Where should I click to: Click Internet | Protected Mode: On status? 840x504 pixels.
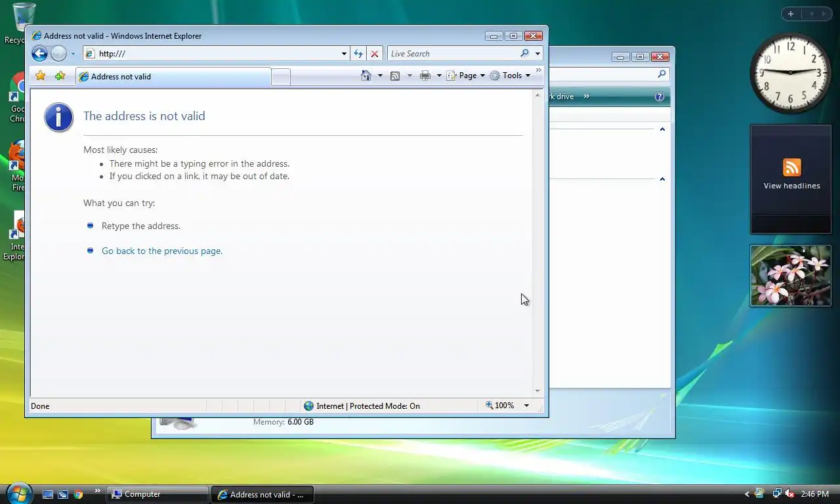point(368,406)
